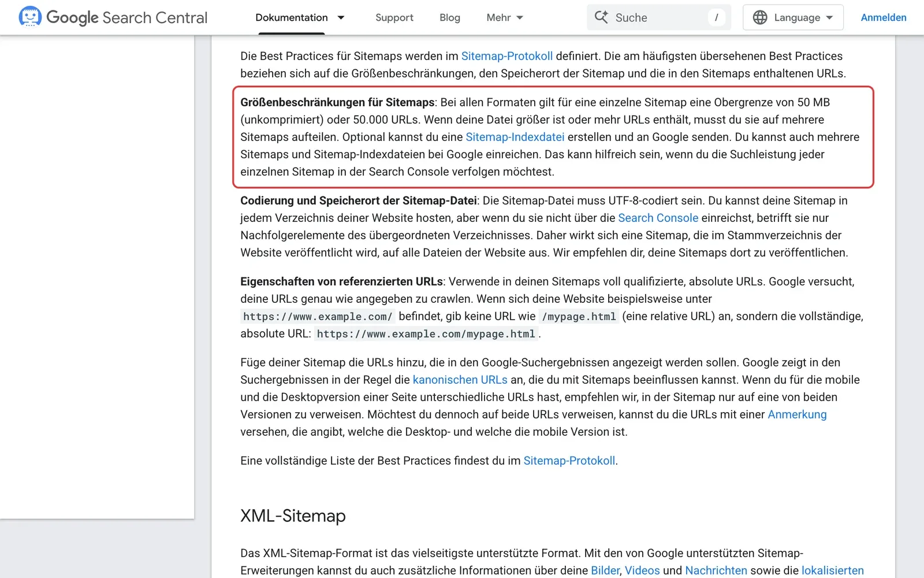Open the Language dropdown arrow
Viewport: 924px width, 578px height.
point(829,17)
